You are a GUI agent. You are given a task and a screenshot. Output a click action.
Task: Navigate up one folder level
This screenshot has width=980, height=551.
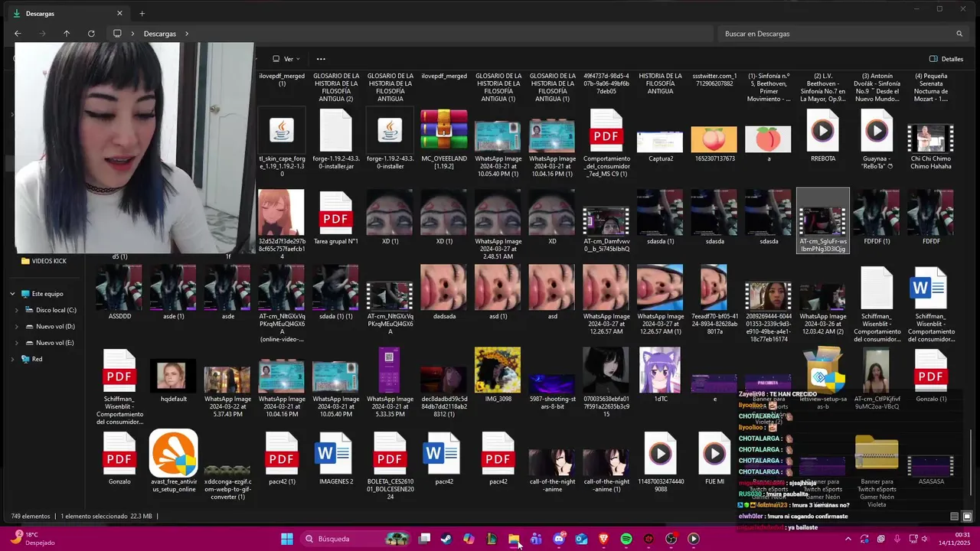click(67, 34)
